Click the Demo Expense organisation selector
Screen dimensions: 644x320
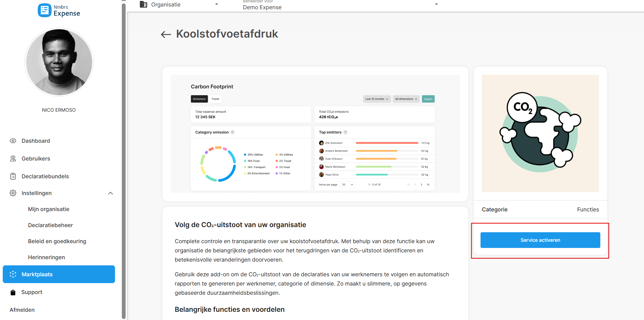click(x=341, y=5)
